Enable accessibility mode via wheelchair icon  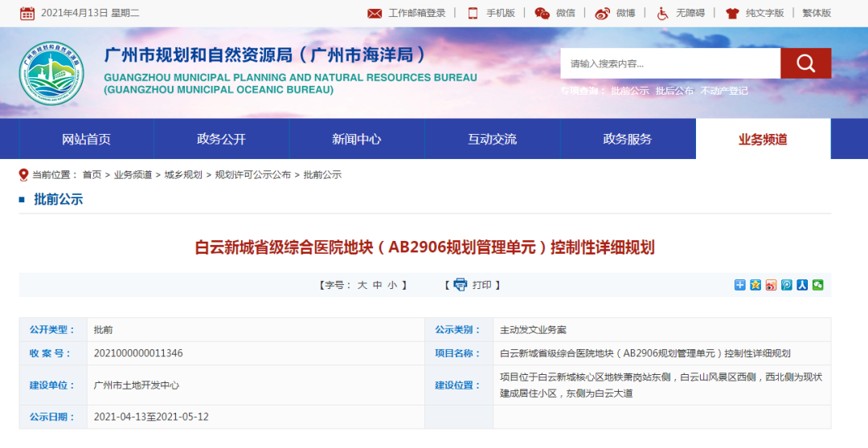point(662,14)
